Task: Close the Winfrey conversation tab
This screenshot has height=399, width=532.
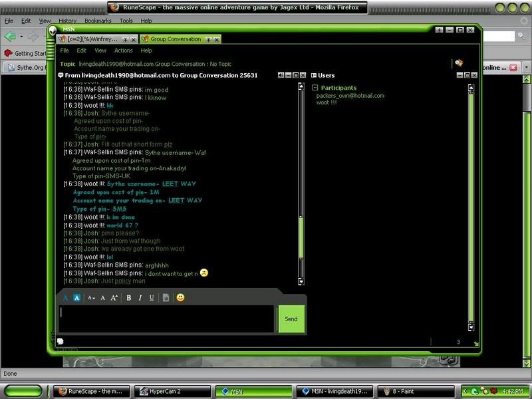Action: 134,40
